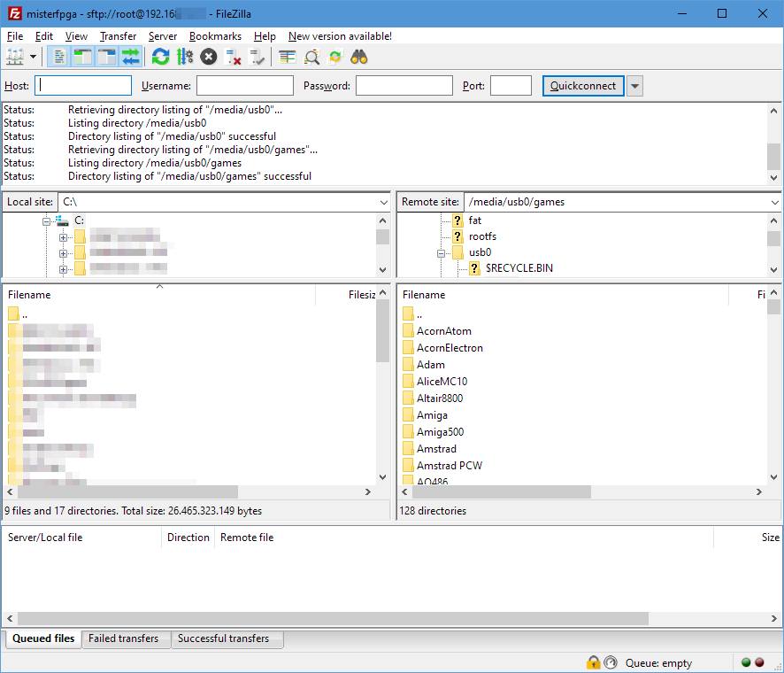Select the Amiga remote folder
Image resolution: width=784 pixels, height=673 pixels.
[x=432, y=415]
